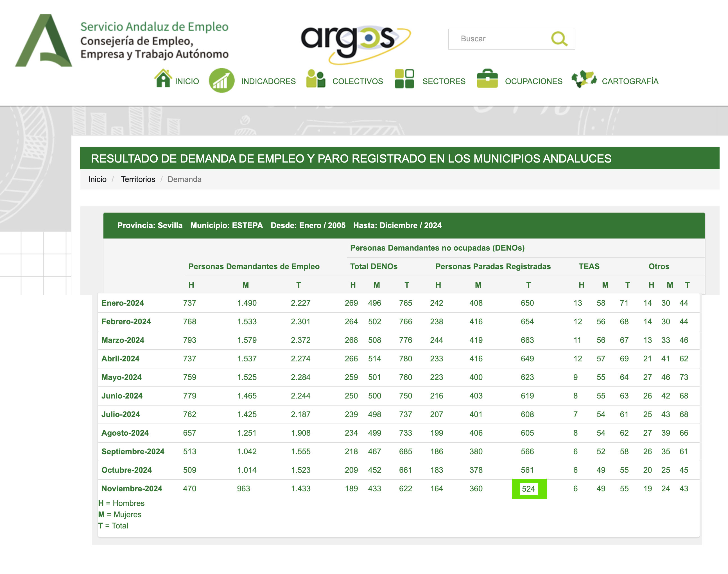The width and height of the screenshot is (728, 574).
Task: Go to CARTOGRAFÍA menu label
Action: pos(630,81)
